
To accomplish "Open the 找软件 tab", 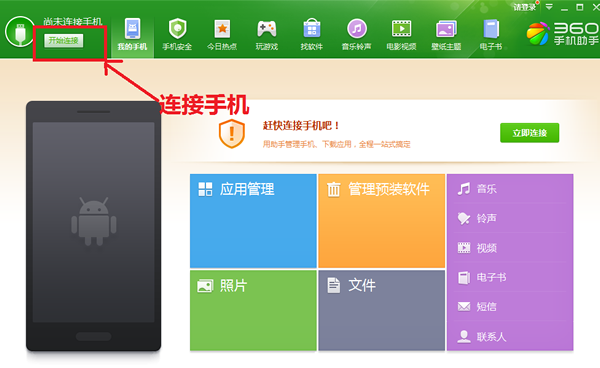I will (311, 35).
